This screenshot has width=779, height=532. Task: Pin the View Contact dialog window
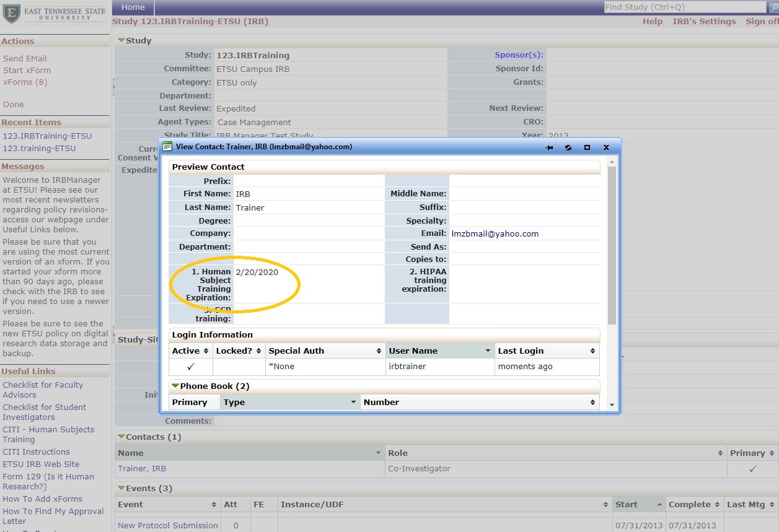pos(549,147)
